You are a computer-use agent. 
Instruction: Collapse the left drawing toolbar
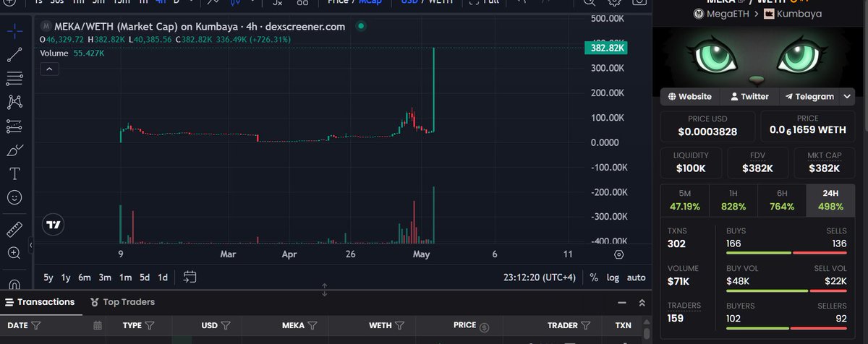pos(31,246)
